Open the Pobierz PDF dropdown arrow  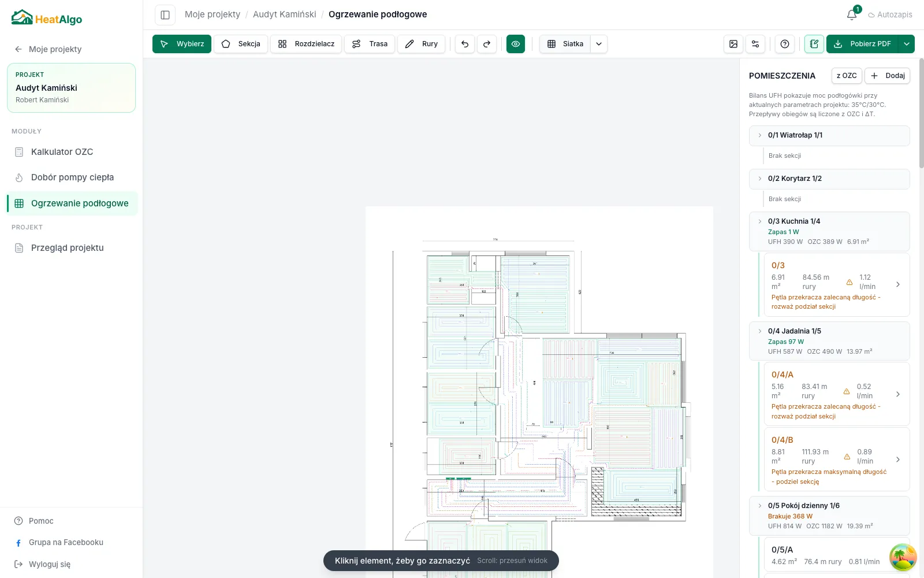point(907,44)
